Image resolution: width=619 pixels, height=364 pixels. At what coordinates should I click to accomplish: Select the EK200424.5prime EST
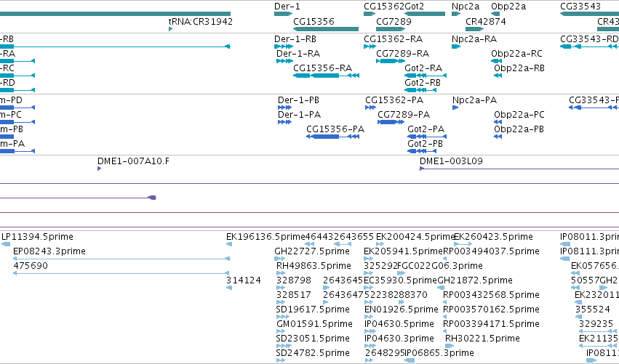pos(380,244)
